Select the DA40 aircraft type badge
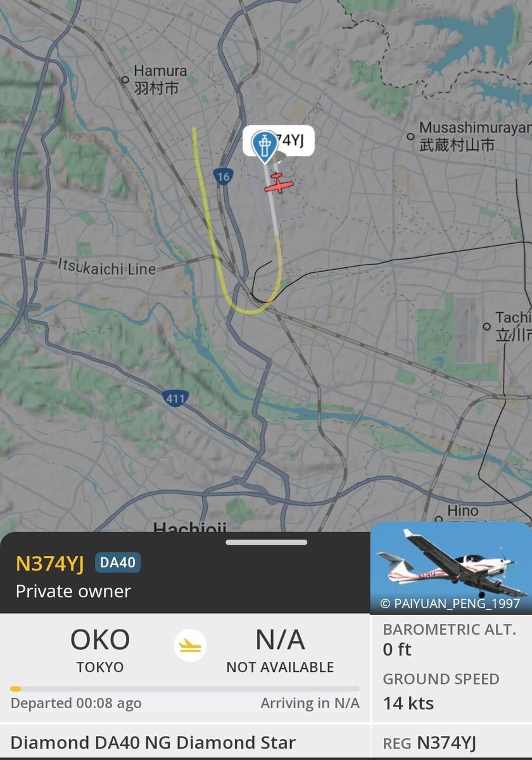Screen dimensions: 532x760 pyautogui.click(x=118, y=562)
